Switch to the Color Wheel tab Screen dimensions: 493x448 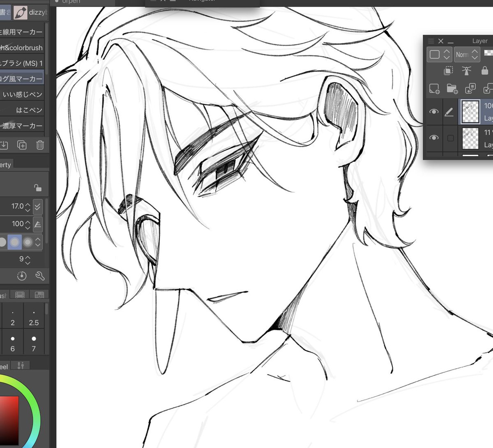pos(4,365)
